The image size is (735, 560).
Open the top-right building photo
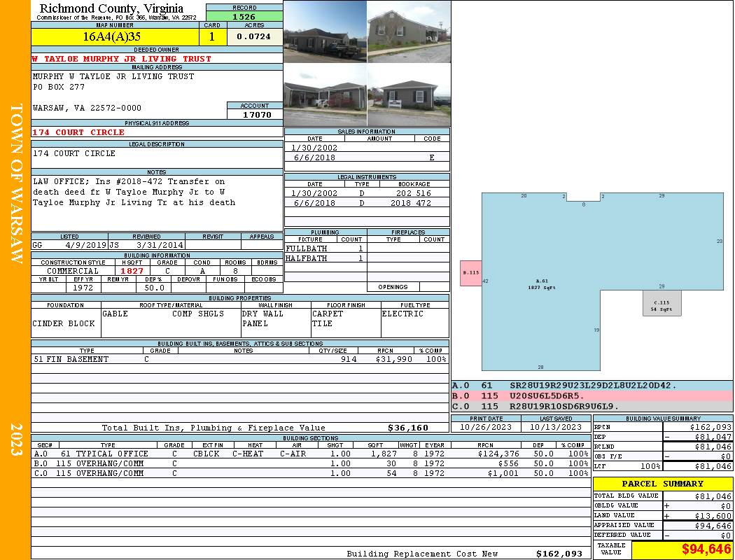[x=409, y=31]
